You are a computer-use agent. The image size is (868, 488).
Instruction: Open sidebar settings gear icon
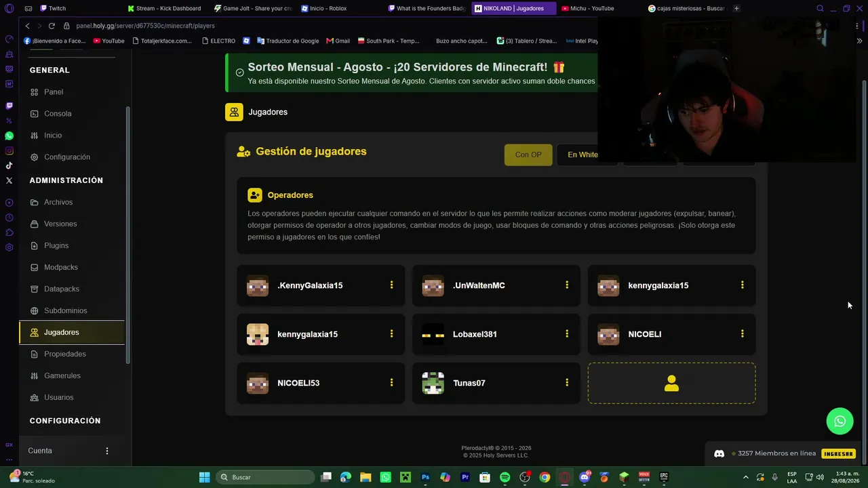[x=9, y=247]
